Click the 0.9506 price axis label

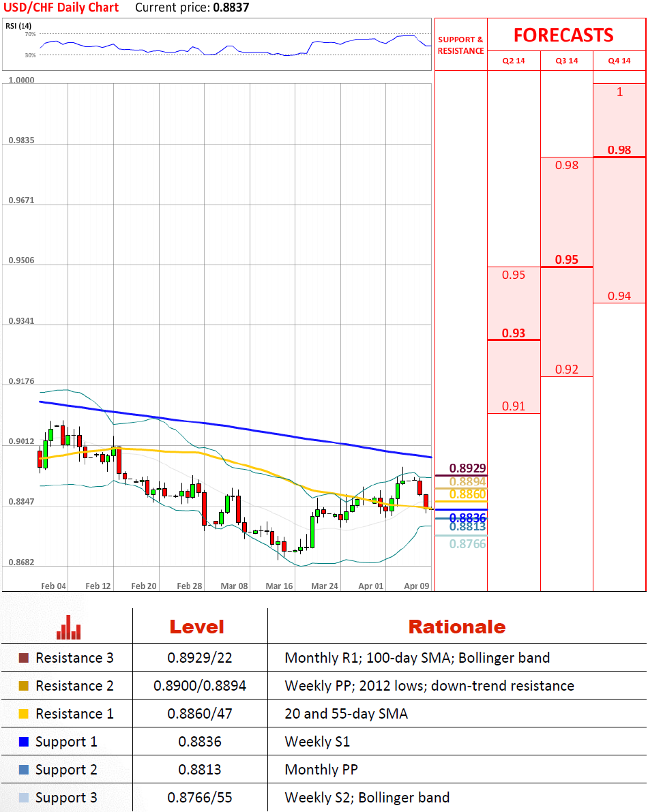coord(21,260)
